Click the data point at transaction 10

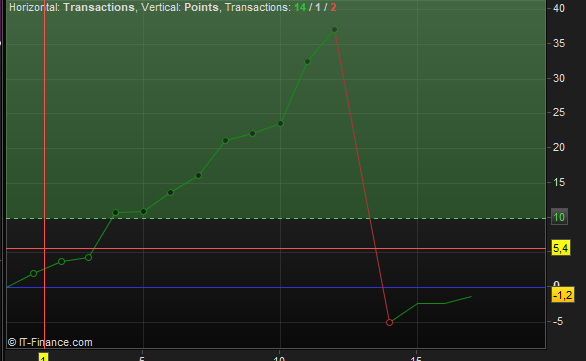point(280,123)
